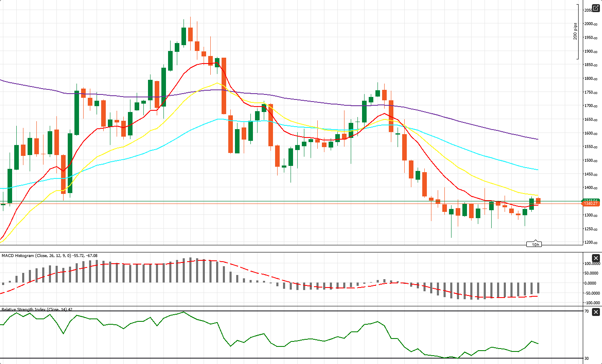Click the 1600.00 price axis label
Image resolution: width=602 pixels, height=364 pixels.
click(591, 133)
